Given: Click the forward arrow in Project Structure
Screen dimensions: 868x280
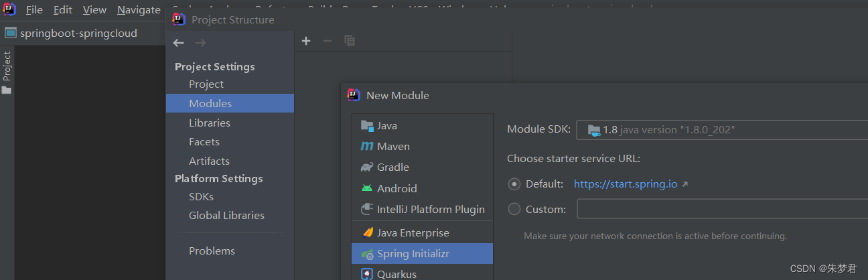Looking at the screenshot, I should [x=200, y=43].
